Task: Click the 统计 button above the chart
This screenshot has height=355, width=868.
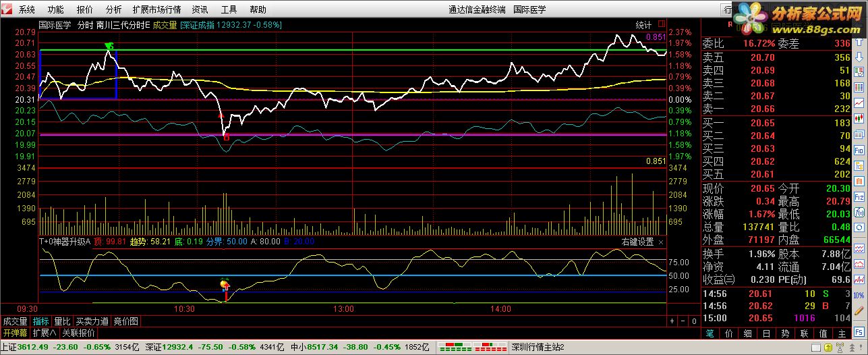Action: (x=643, y=25)
